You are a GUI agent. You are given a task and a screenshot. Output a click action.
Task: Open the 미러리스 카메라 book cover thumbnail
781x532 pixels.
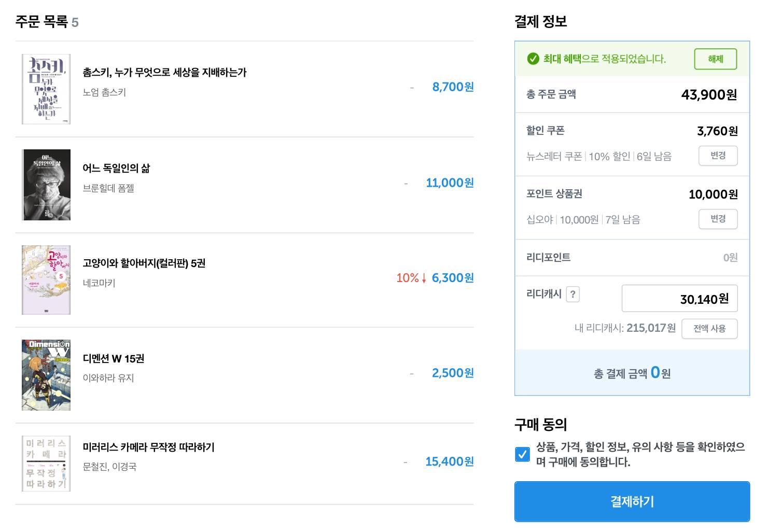pos(46,464)
